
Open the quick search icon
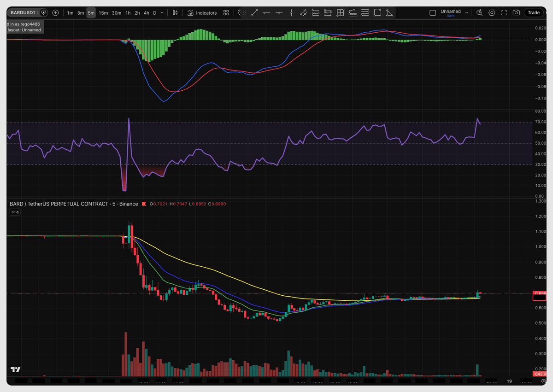(479, 13)
